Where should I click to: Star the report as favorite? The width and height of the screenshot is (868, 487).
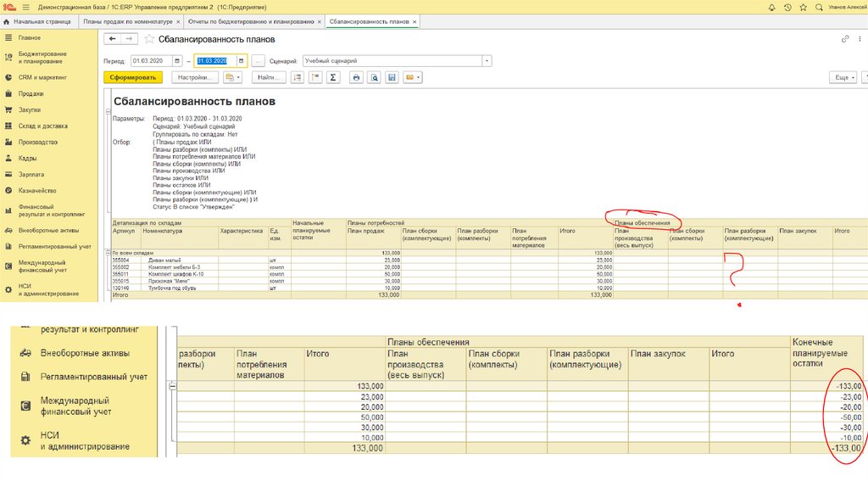tap(150, 39)
